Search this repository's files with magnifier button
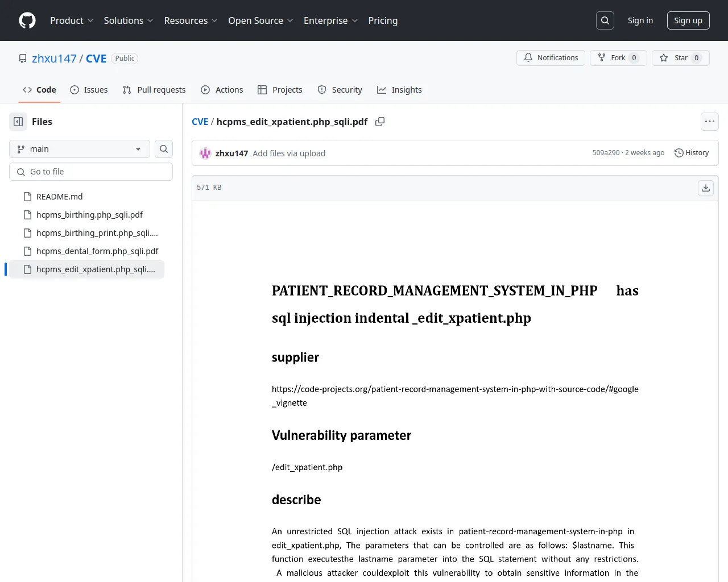 pyautogui.click(x=164, y=149)
